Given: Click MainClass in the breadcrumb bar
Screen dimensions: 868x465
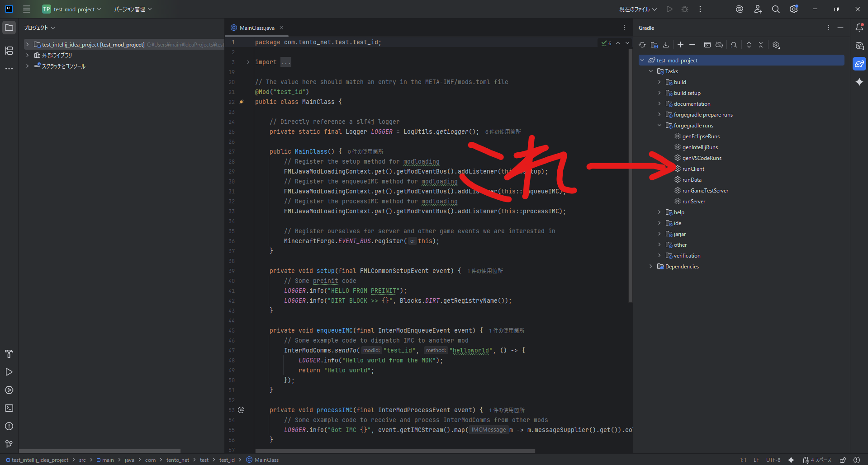Looking at the screenshot, I should click(266, 460).
